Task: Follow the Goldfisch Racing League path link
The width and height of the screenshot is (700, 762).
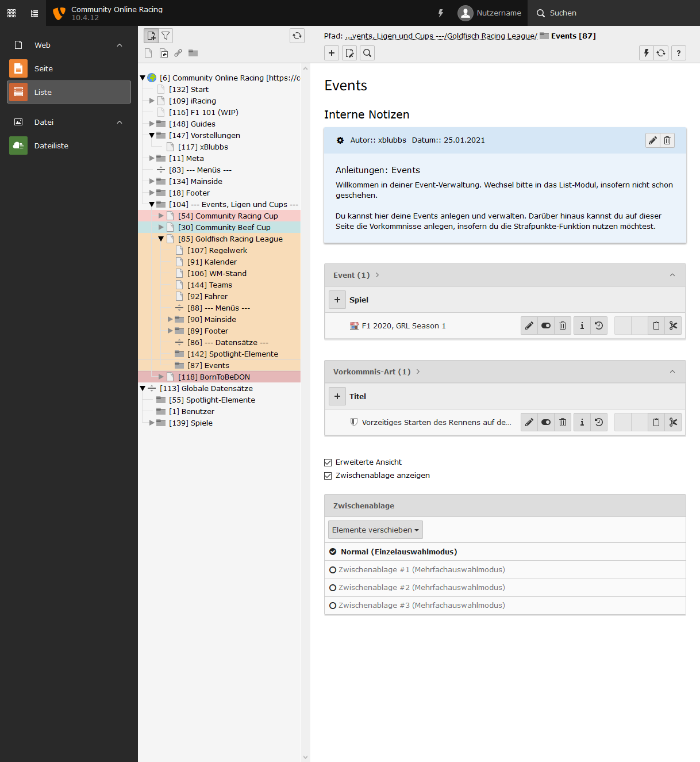Action: click(x=491, y=36)
